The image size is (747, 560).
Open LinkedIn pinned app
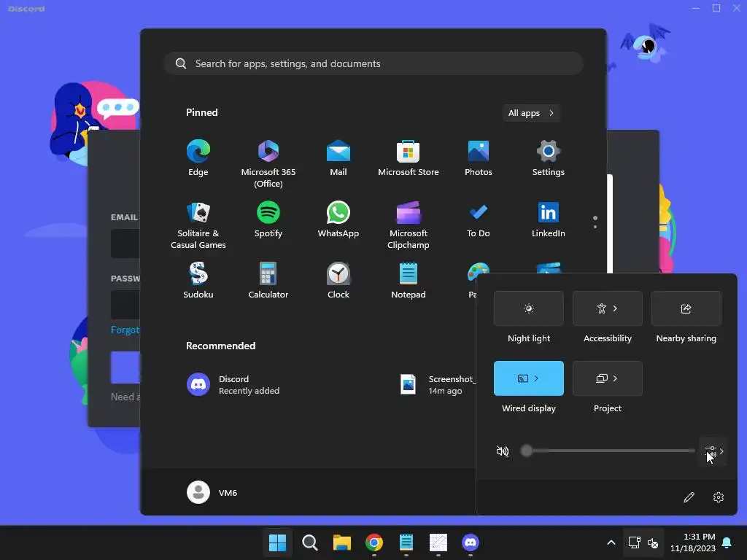click(549, 219)
